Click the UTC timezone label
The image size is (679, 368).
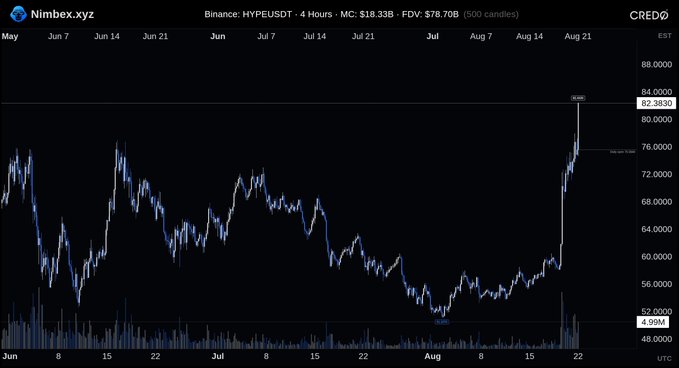pyautogui.click(x=665, y=358)
